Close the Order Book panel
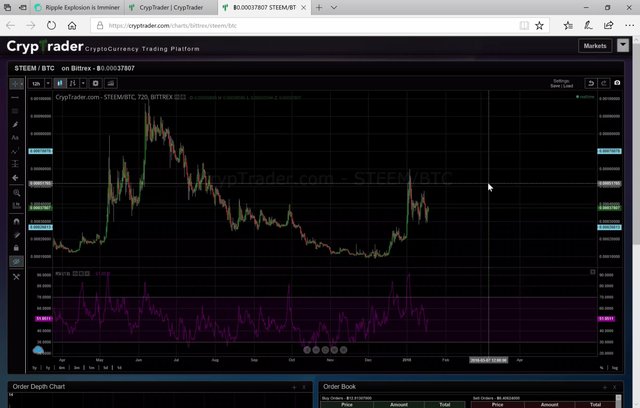The width and height of the screenshot is (640, 408). (615, 387)
